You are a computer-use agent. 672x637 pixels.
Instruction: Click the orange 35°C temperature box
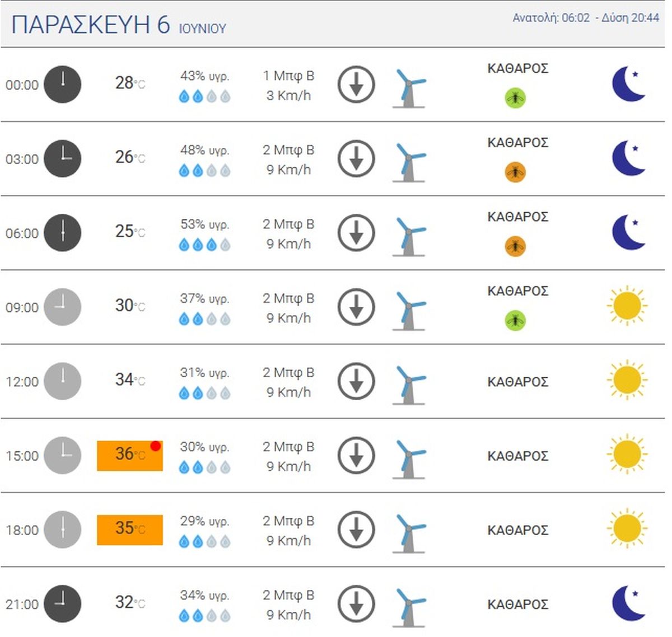tap(130, 530)
